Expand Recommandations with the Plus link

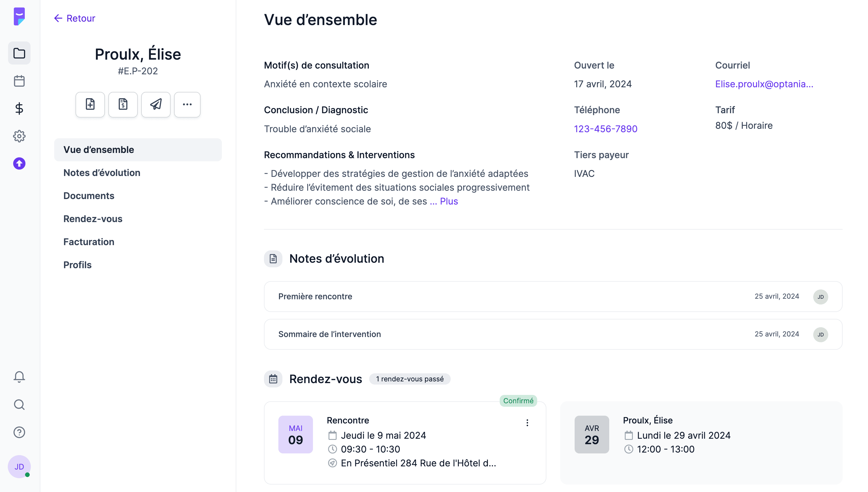coord(449,201)
